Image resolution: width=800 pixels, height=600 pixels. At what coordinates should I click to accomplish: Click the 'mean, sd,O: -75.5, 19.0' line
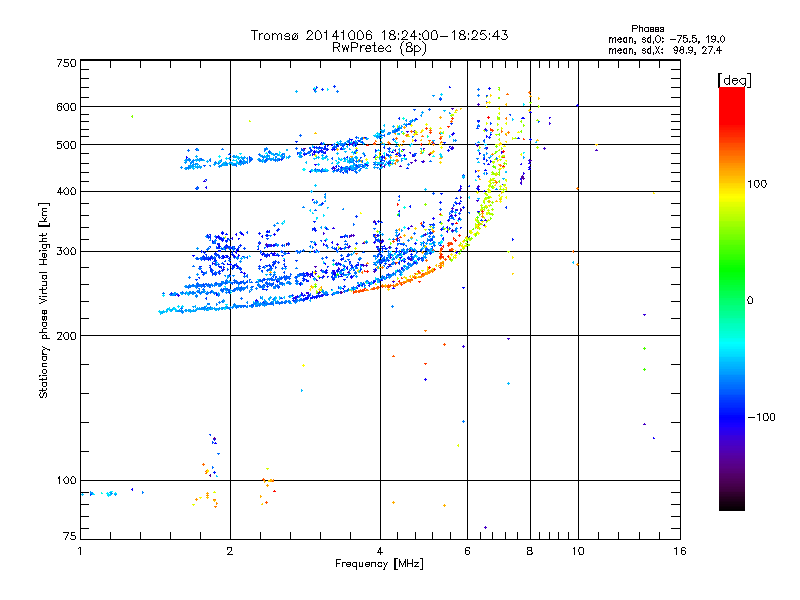(x=666, y=39)
